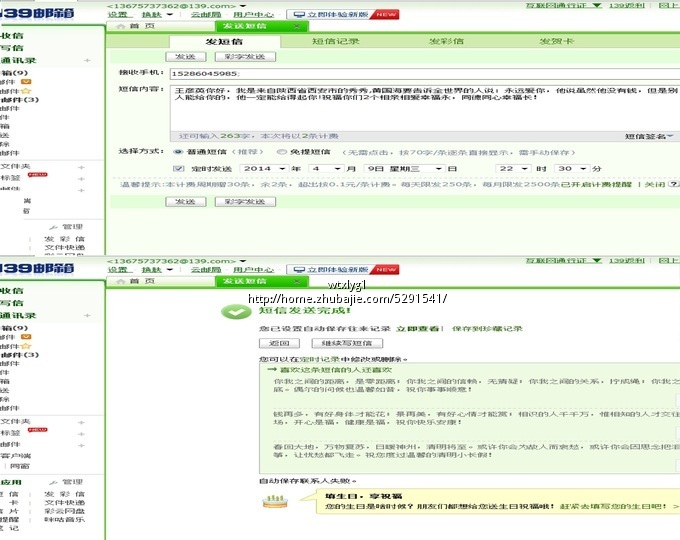The width and height of the screenshot is (680, 540).
Task: Open 用户中心 link in lower screenshot
Action: pos(254,269)
